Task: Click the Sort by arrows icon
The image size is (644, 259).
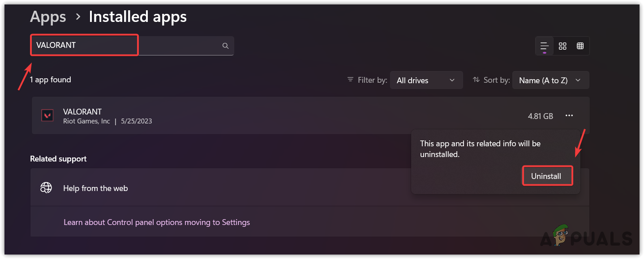Action: click(x=476, y=80)
